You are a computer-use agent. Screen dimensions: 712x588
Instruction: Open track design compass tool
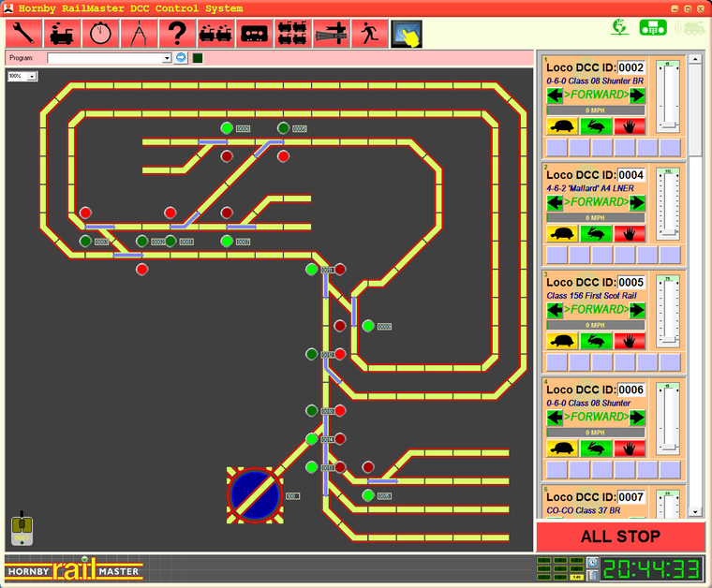click(x=139, y=34)
